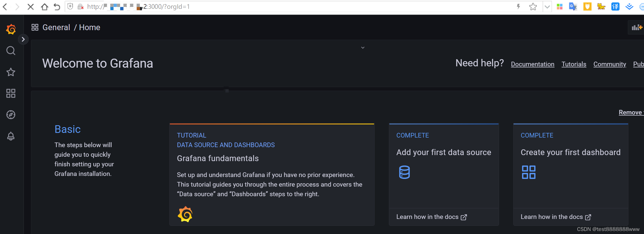Click the Basic heading text
Image resolution: width=644 pixels, height=234 pixels.
point(67,129)
